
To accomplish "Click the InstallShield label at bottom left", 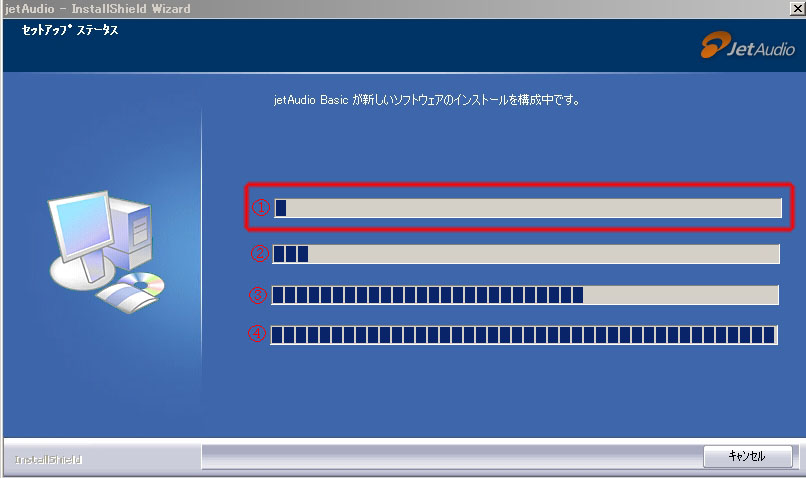I will pos(48,459).
